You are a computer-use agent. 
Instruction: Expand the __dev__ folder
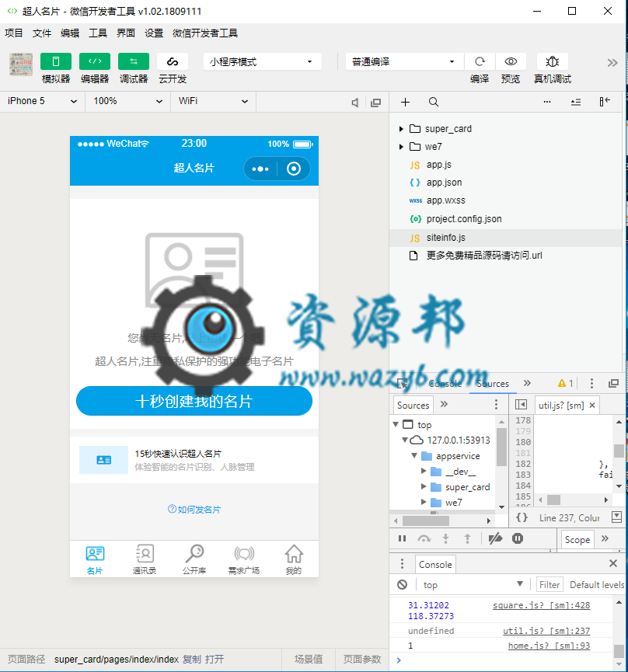click(x=424, y=471)
